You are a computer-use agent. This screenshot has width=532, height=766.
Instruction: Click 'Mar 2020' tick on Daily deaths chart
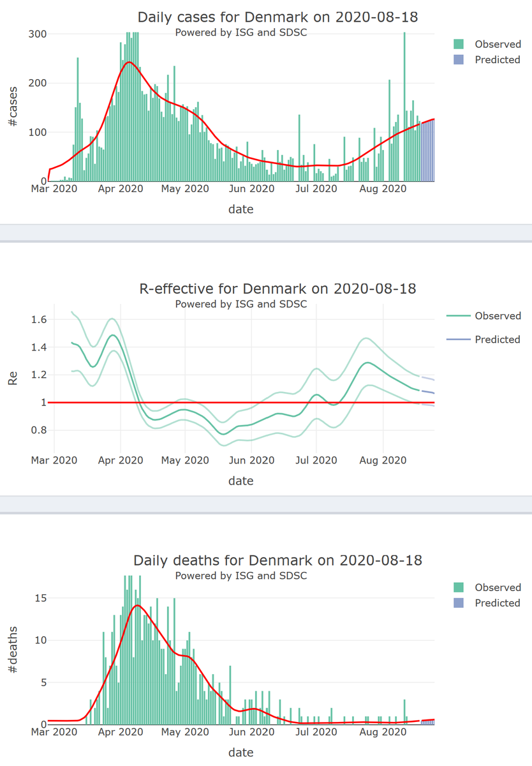(x=54, y=732)
